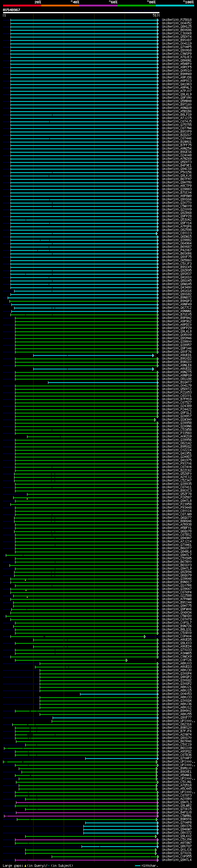197x868 pixels.
Task: Open UniRef100_B9MUQ2
Action: tap(176, 447)
